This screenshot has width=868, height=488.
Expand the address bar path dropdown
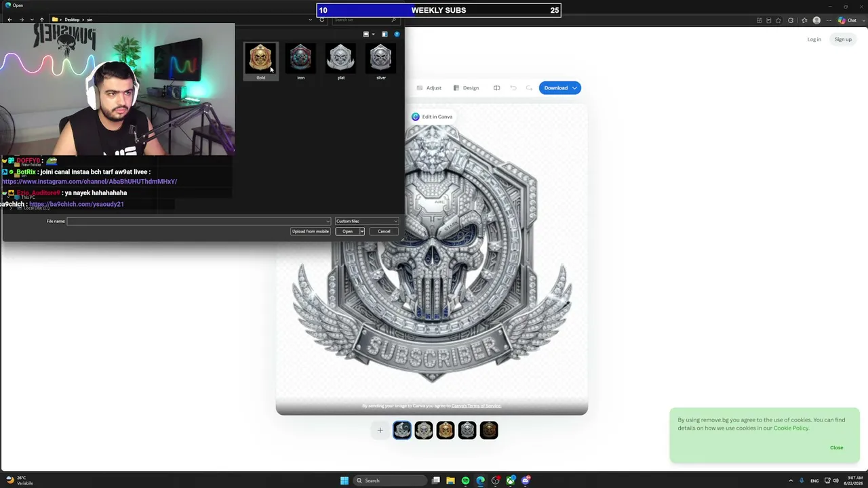pos(311,20)
